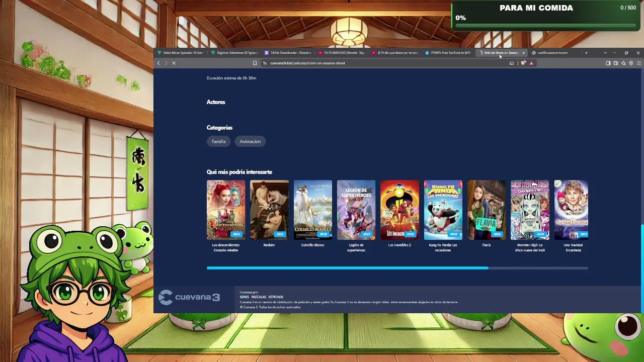Open the site settings icon in the address bar
The height and width of the screenshot is (362, 644).
(x=265, y=63)
